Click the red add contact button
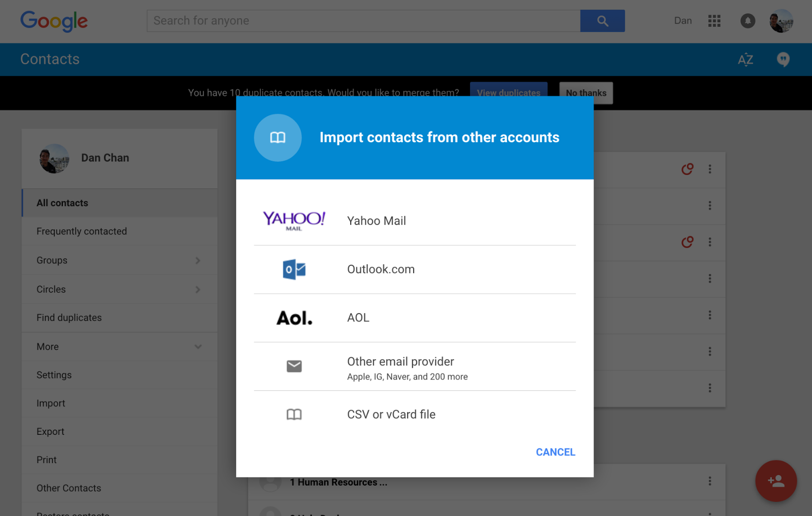 click(x=775, y=480)
